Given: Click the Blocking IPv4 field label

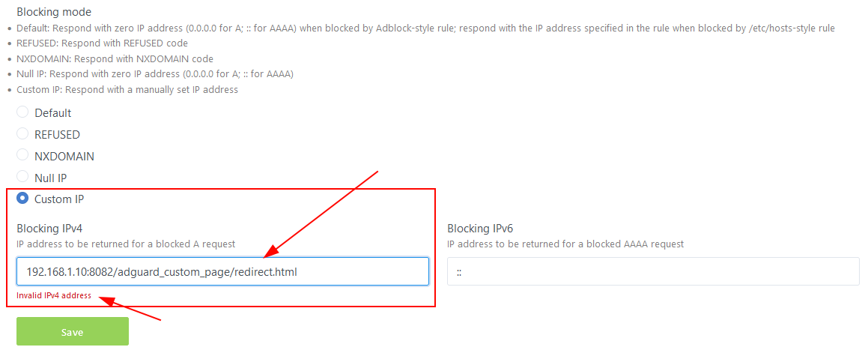Looking at the screenshot, I should click(x=53, y=228).
